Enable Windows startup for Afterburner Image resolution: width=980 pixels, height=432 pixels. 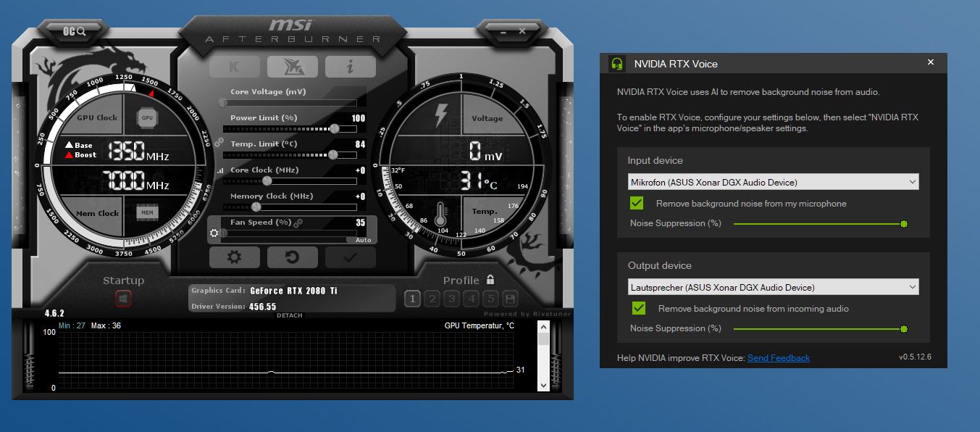point(123,297)
